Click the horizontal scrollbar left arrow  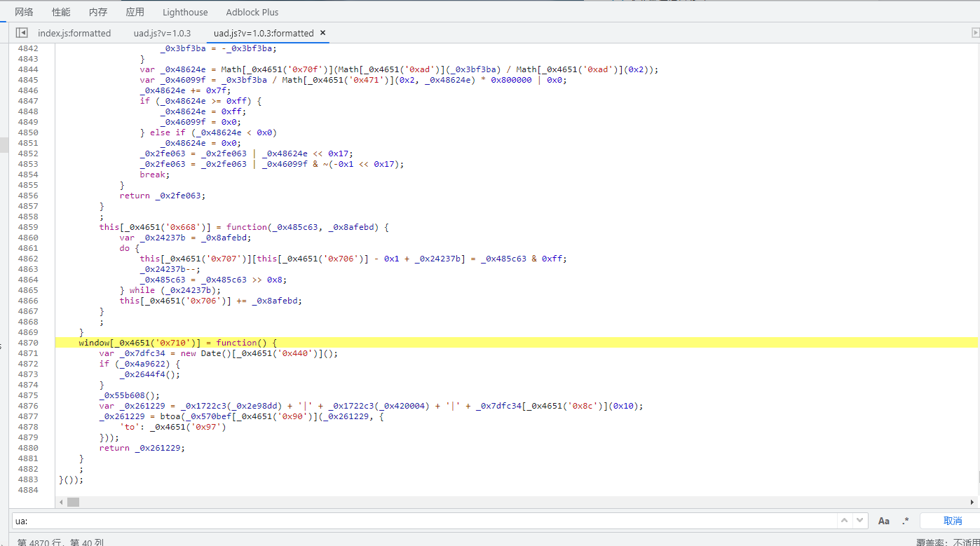(x=61, y=502)
